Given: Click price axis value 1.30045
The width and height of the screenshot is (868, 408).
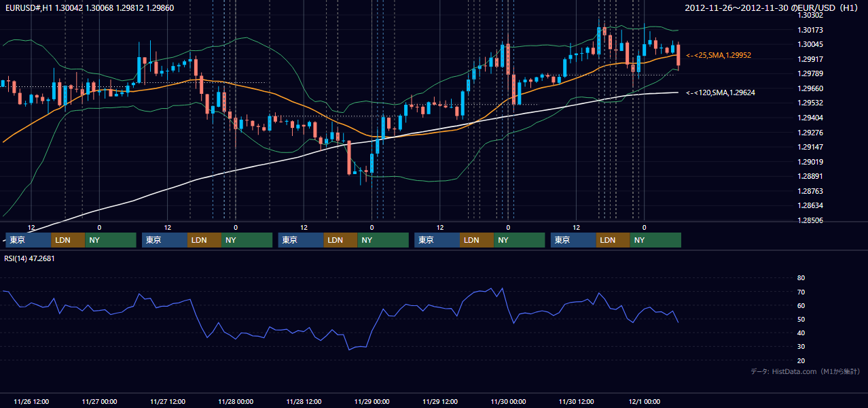Looking at the screenshot, I should click(810, 44).
